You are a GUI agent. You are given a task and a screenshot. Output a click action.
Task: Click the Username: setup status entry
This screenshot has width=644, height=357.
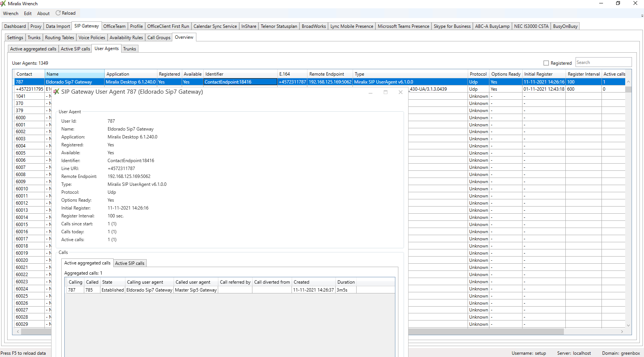click(529, 353)
